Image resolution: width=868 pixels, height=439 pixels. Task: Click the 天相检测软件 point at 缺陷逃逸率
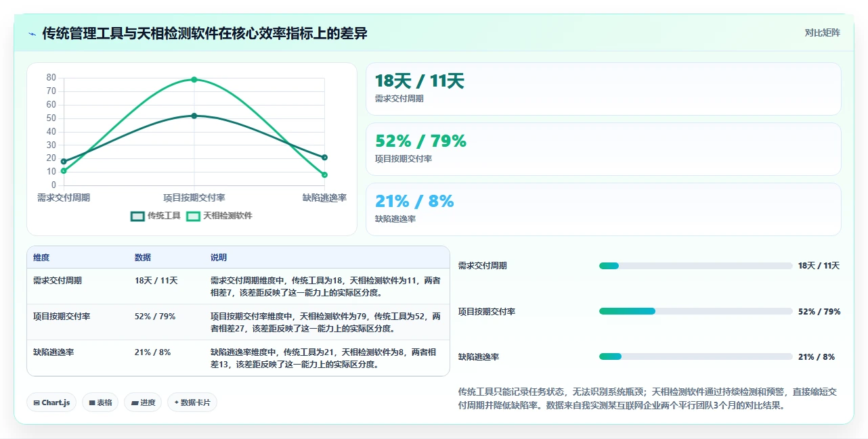(x=324, y=175)
